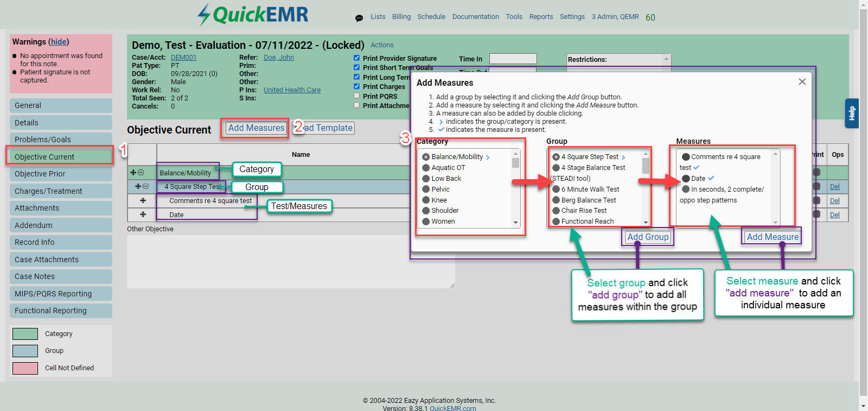Image resolution: width=868 pixels, height=411 pixels.
Task: Click move handle on 4 Square Step Test row
Action: 138,186
